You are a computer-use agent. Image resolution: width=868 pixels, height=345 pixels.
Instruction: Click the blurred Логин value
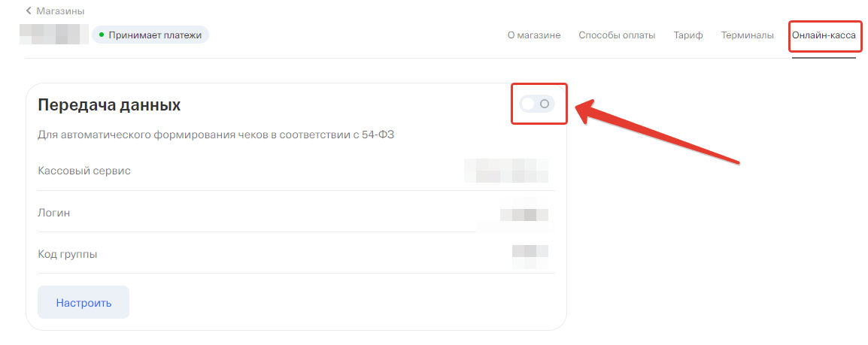coord(524,215)
